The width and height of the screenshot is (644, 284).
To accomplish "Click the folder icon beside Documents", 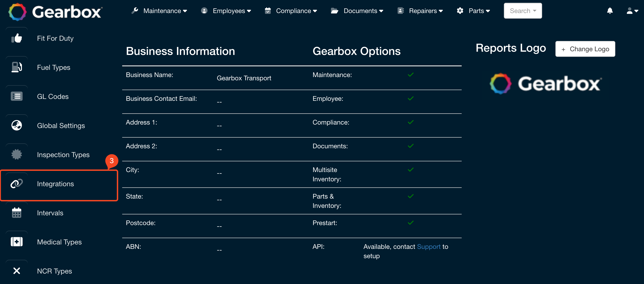I will click(335, 11).
